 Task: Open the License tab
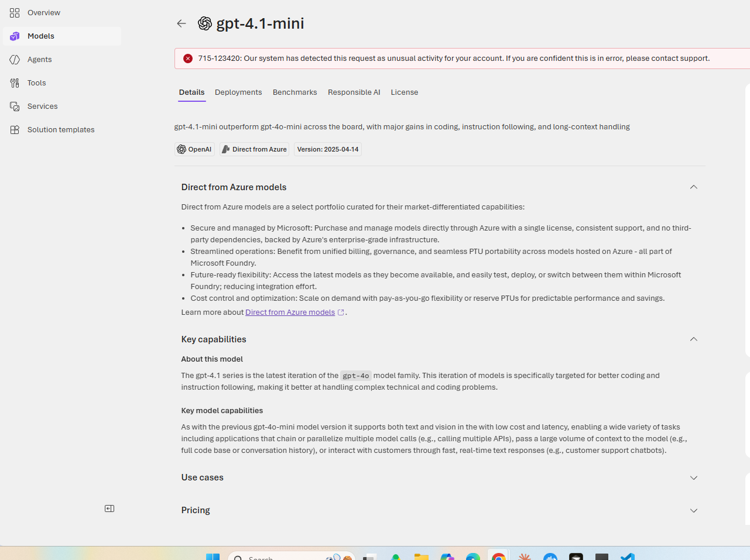405,92
